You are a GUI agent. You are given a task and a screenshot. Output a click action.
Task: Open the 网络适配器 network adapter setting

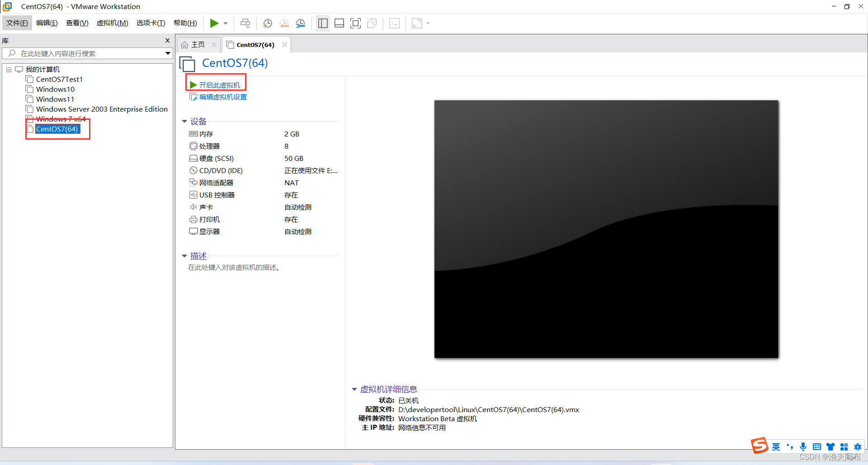[216, 183]
